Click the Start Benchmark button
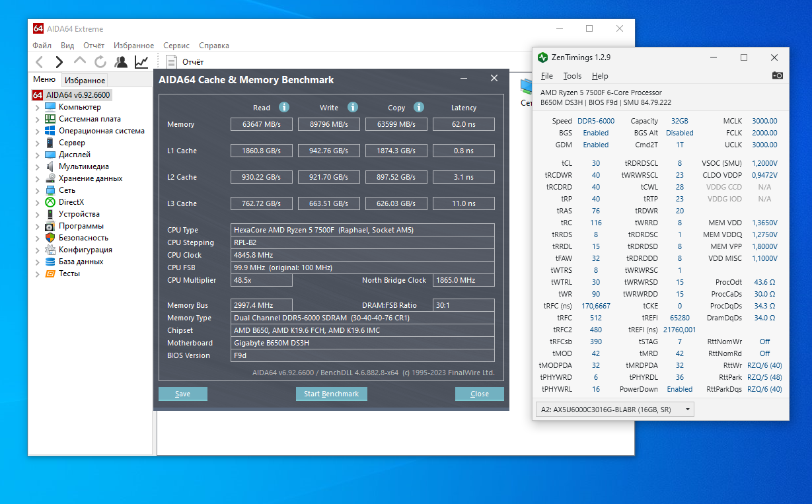This screenshot has height=504, width=812. coord(331,394)
